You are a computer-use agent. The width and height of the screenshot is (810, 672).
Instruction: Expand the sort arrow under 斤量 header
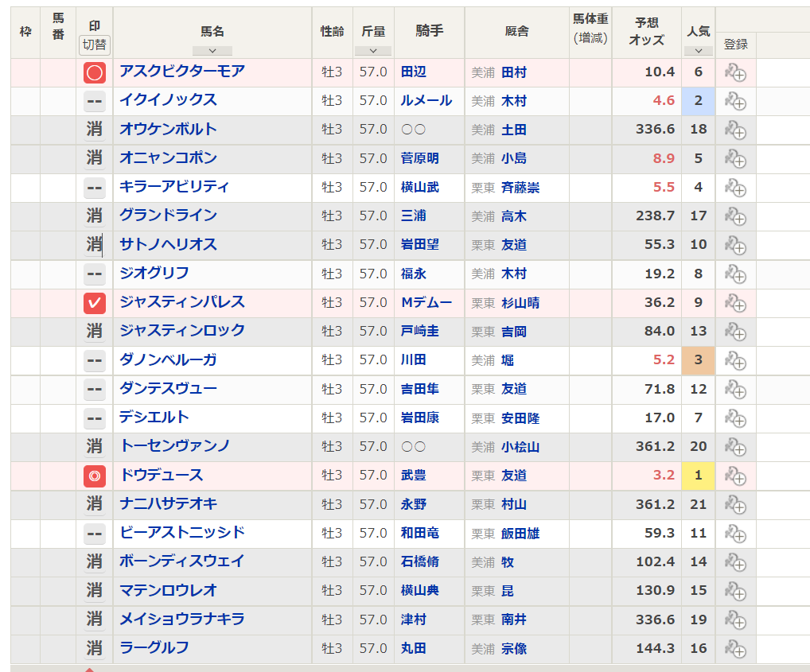click(x=373, y=51)
